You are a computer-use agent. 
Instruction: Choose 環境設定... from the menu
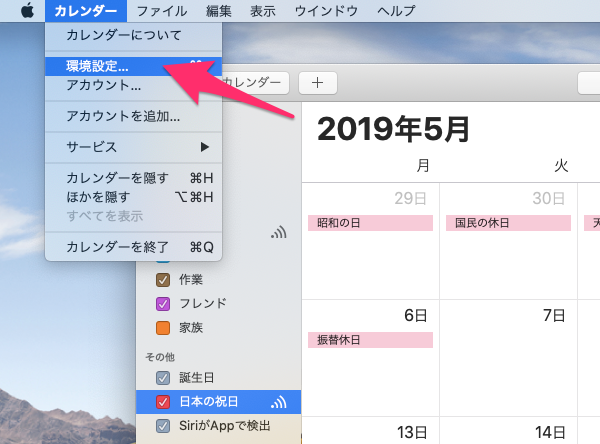134,66
